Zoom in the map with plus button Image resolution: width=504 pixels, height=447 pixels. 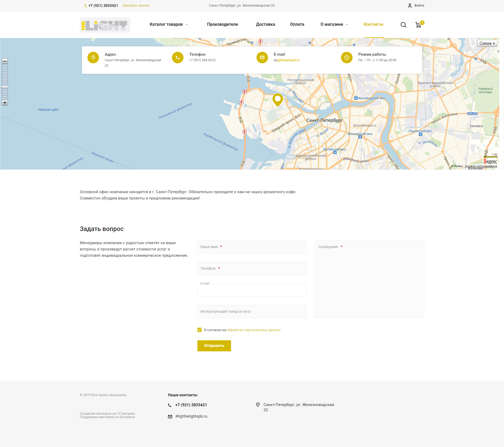[x=5, y=102]
